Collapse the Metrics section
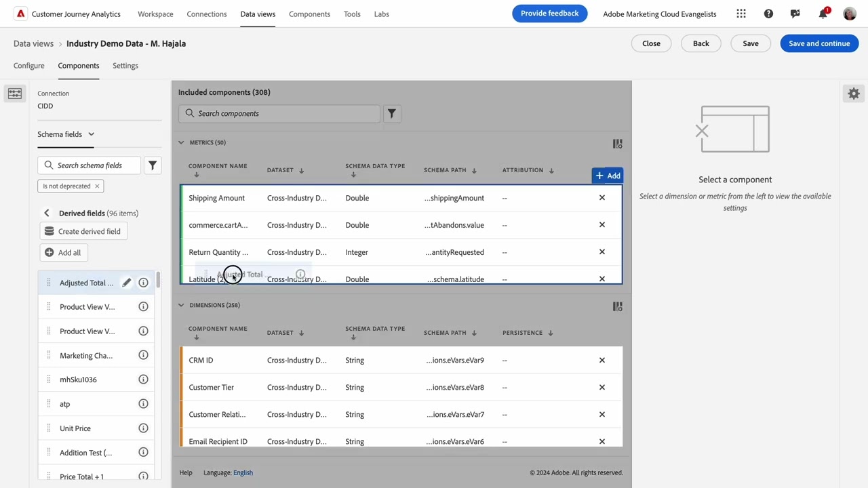 (x=181, y=142)
